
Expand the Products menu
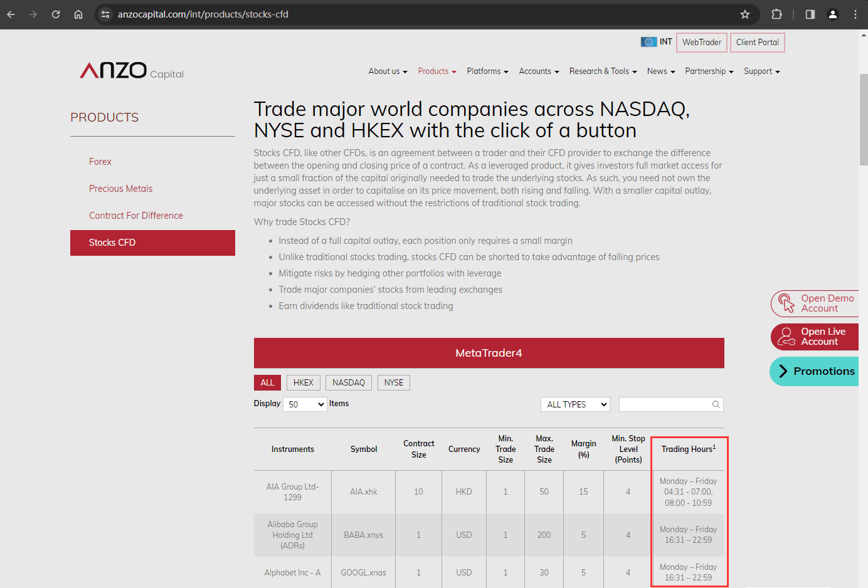pos(437,71)
